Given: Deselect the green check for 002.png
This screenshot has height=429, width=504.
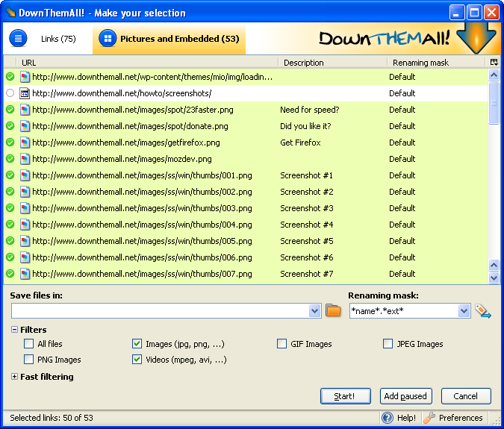Looking at the screenshot, I should click(x=10, y=192).
